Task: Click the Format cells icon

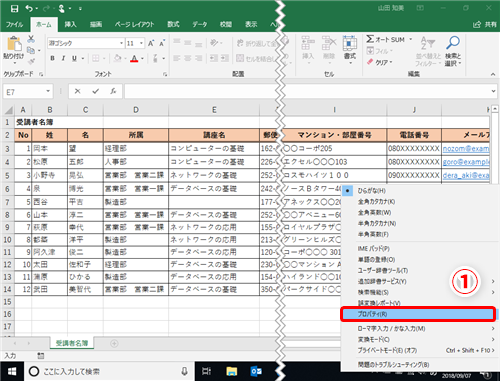Action: [350, 43]
